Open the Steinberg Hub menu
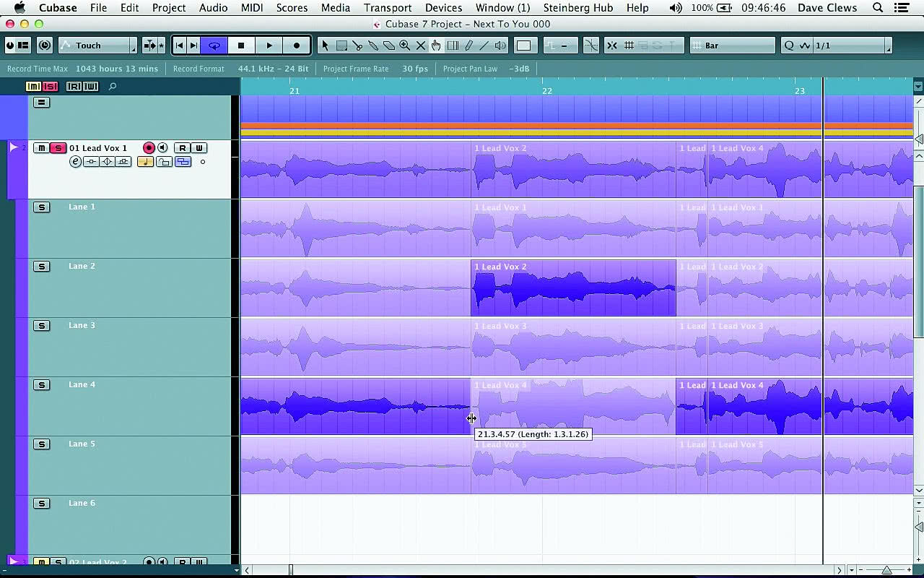Viewport: 924px width, 578px height. [580, 8]
